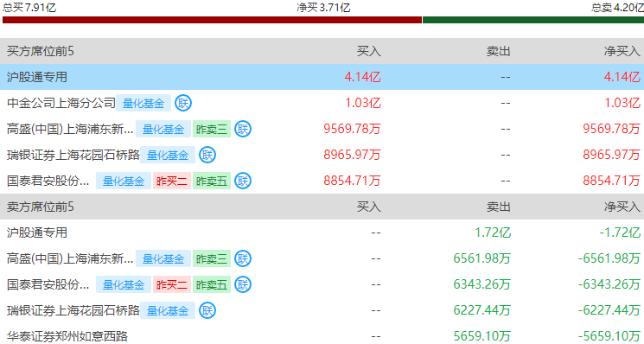The width and height of the screenshot is (644, 344).
Task: Click the 买方席位前5 section header
Action: pos(41,51)
